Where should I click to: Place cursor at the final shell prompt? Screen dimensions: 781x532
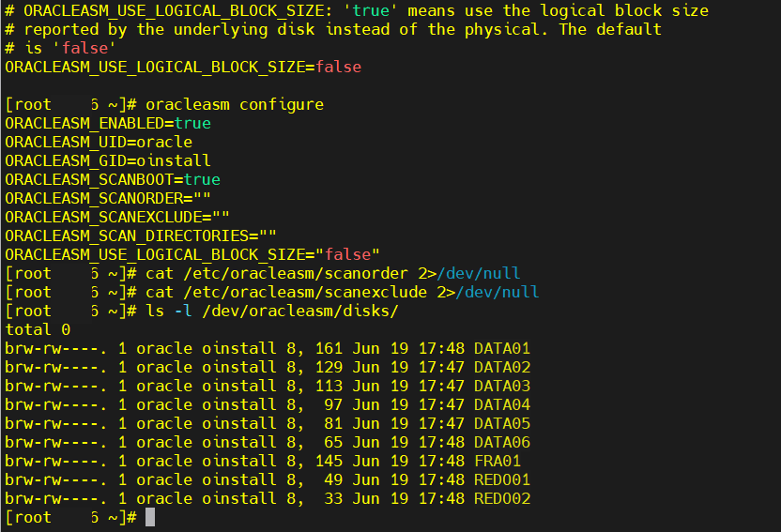click(x=150, y=518)
